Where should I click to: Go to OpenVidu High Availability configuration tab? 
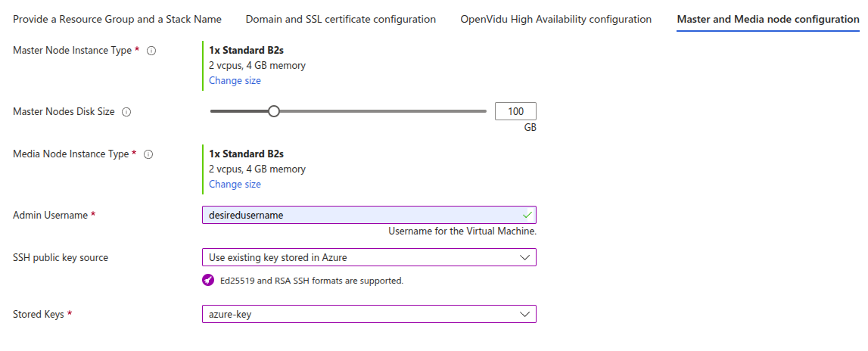pos(555,20)
